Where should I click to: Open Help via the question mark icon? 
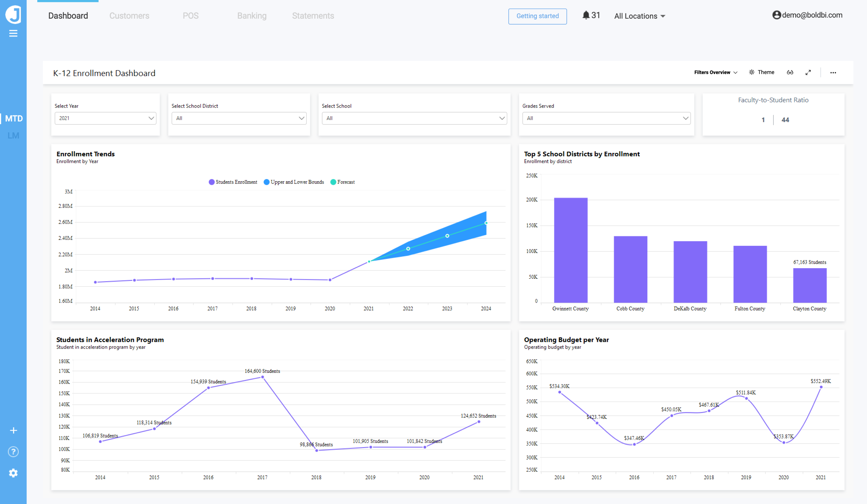point(13,452)
